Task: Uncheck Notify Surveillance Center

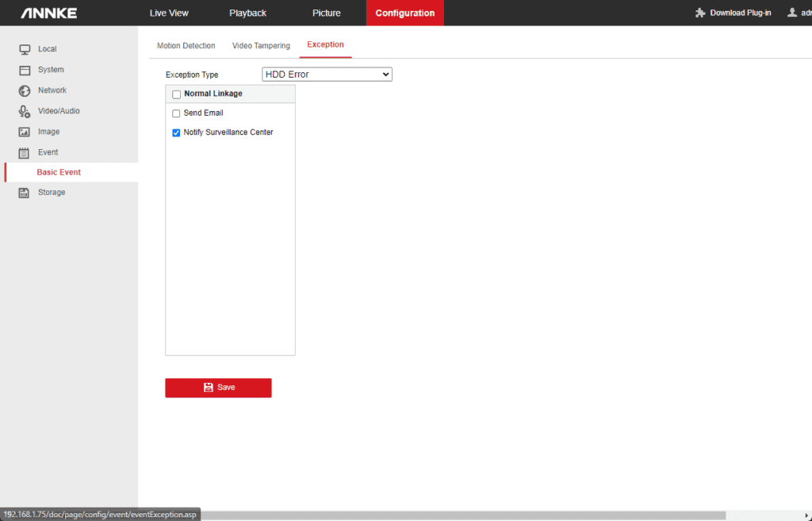Action: click(176, 132)
